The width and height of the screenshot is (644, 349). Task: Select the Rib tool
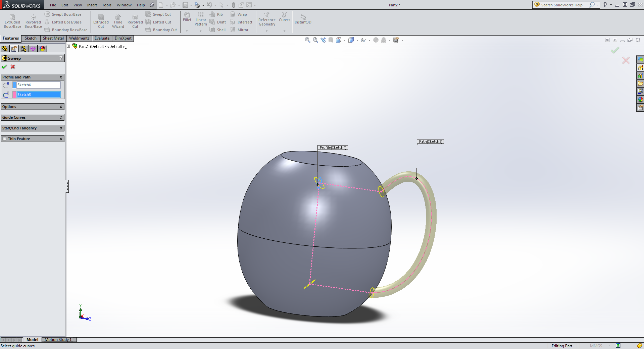point(216,14)
